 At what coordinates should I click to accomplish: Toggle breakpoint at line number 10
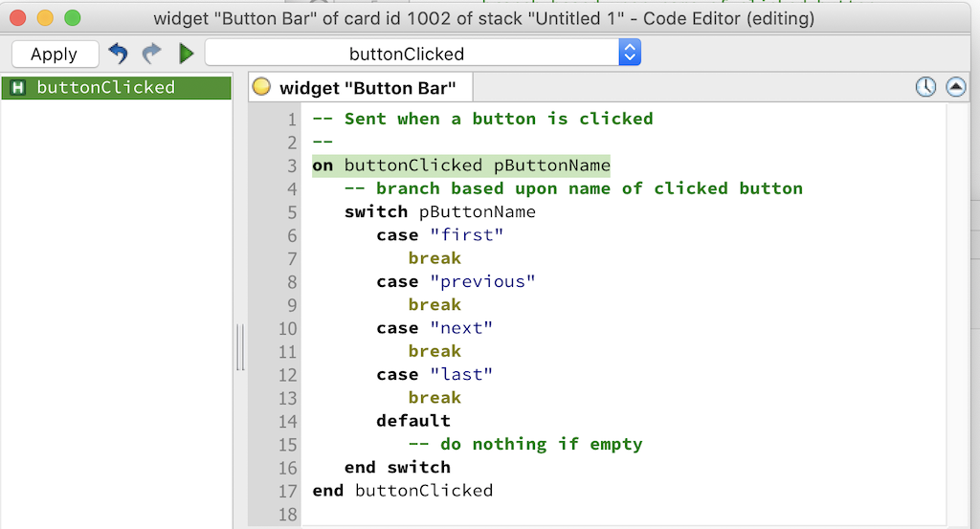pos(287,328)
